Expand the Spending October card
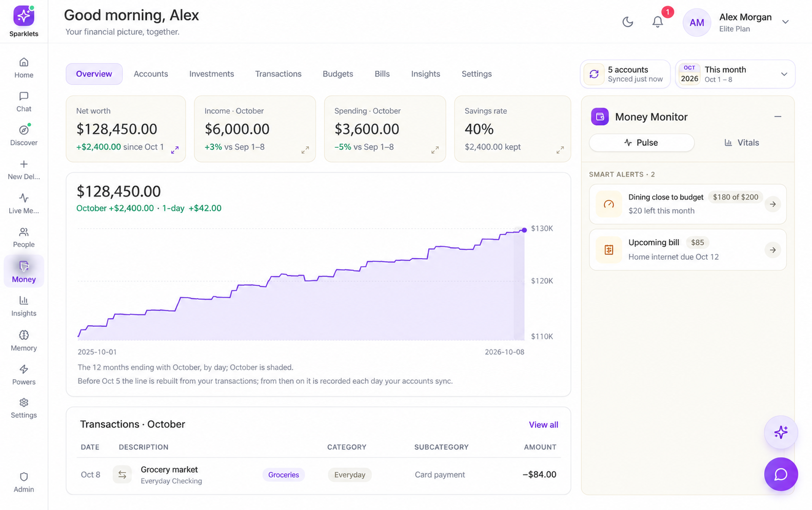The width and height of the screenshot is (812, 510). pos(435,150)
